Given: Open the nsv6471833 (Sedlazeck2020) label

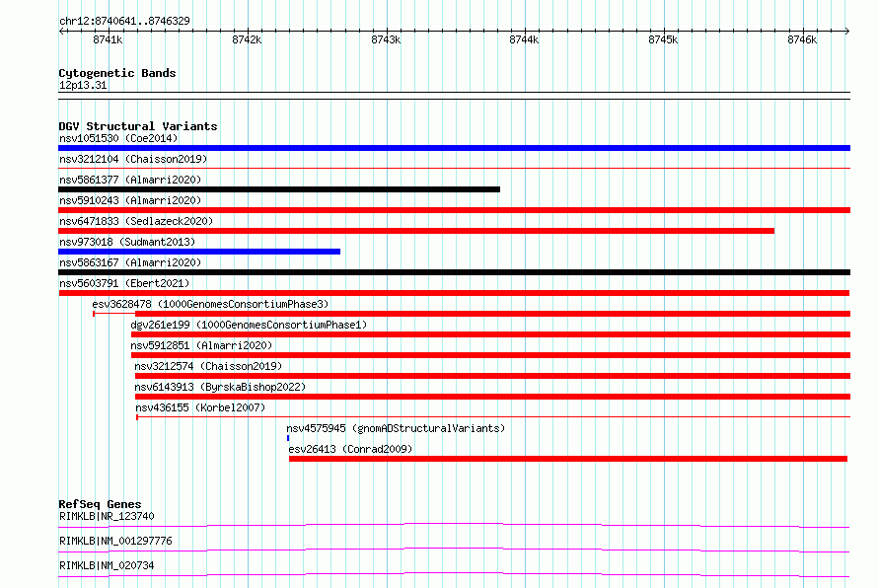Looking at the screenshot, I should coord(136,221).
